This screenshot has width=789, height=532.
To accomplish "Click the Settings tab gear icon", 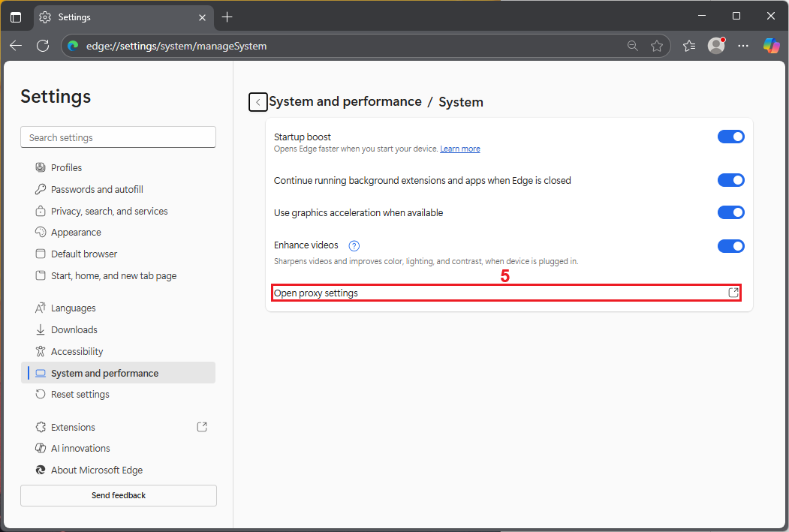I will pos(45,17).
